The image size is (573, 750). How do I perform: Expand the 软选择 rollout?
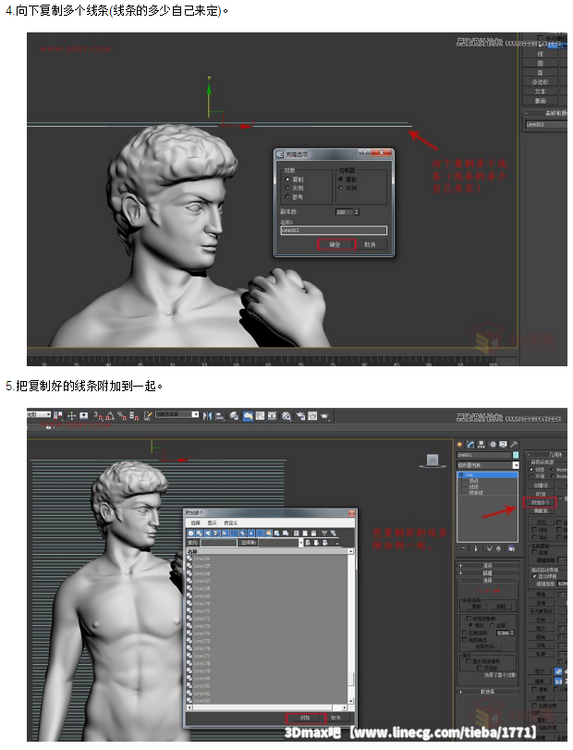point(488,691)
